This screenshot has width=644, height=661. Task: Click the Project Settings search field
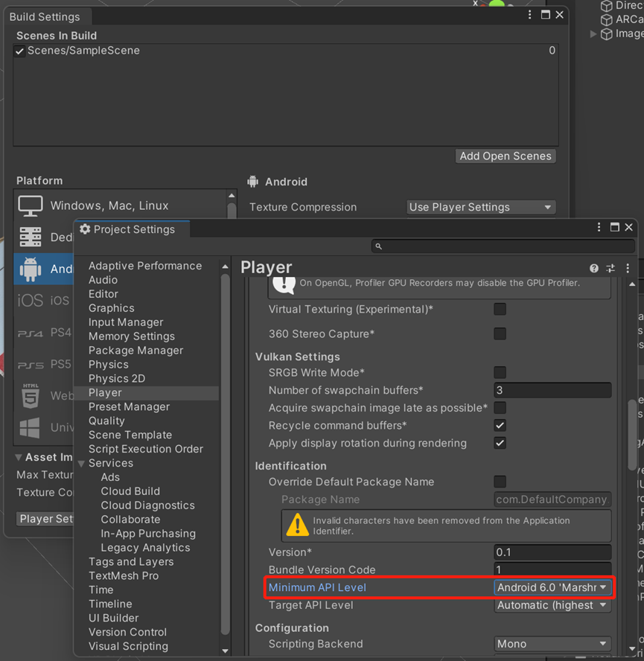pos(503,246)
